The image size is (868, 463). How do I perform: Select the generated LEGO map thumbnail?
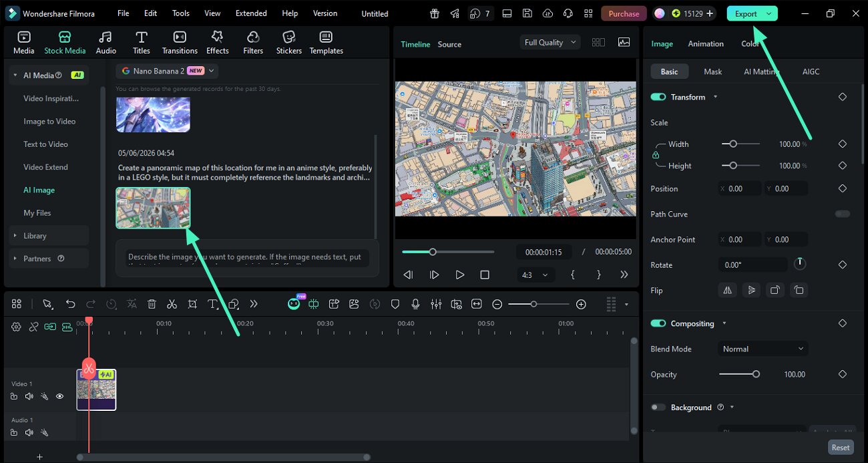coord(153,208)
